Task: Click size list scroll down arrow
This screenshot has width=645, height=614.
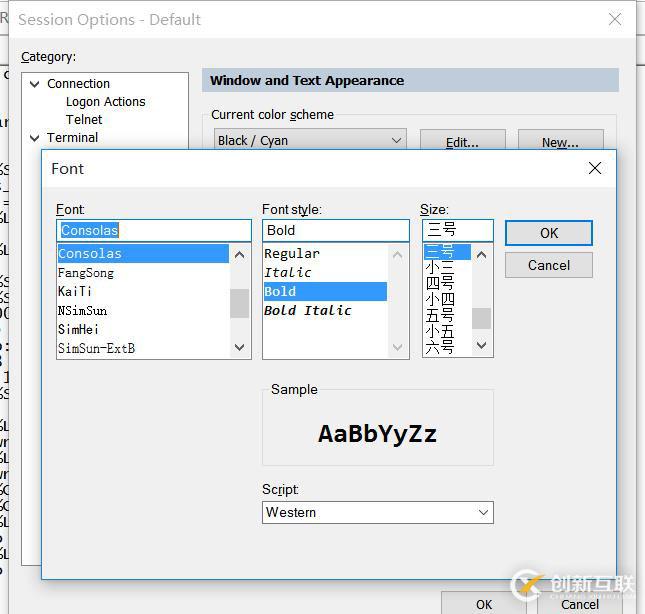Action: 481,345
